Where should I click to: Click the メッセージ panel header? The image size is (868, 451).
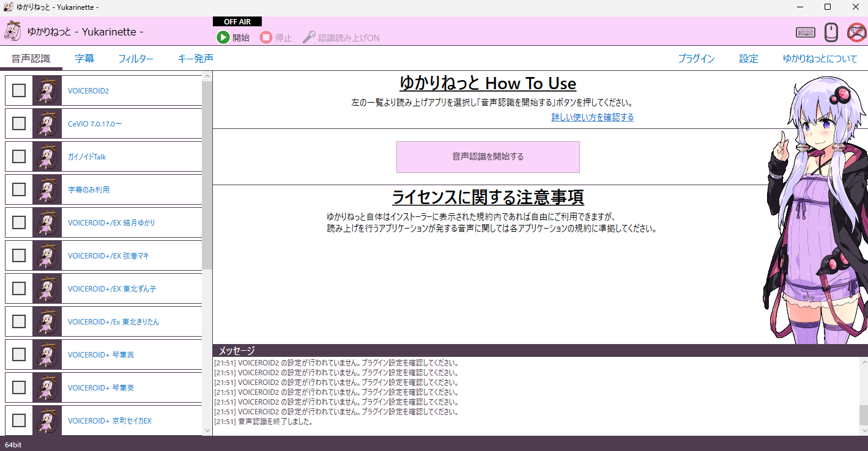tap(540, 350)
